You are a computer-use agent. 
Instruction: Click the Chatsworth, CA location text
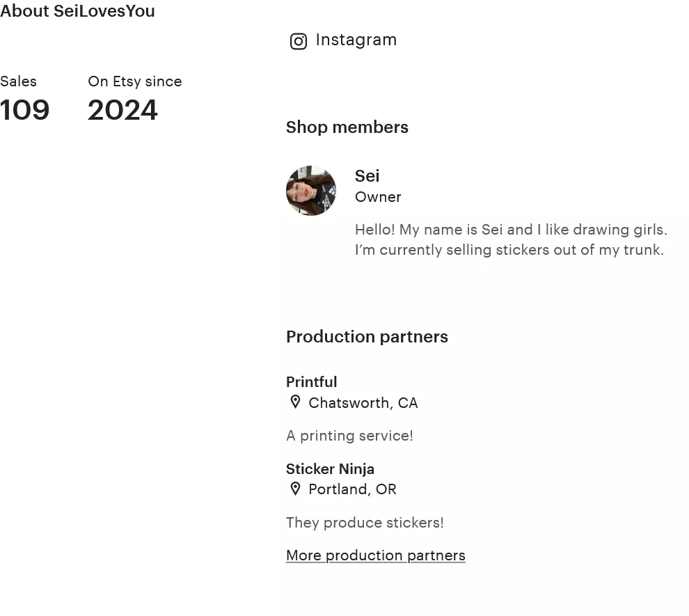[x=363, y=403]
